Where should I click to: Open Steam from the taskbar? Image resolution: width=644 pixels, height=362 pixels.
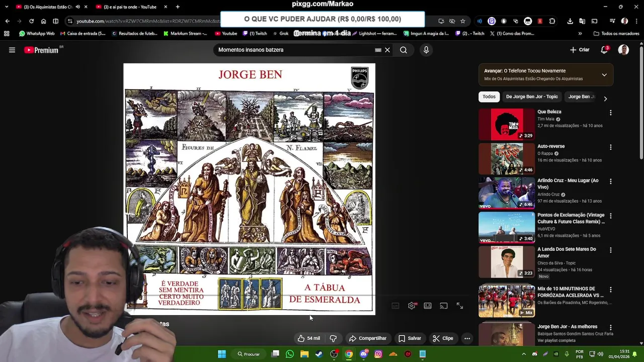click(x=319, y=354)
